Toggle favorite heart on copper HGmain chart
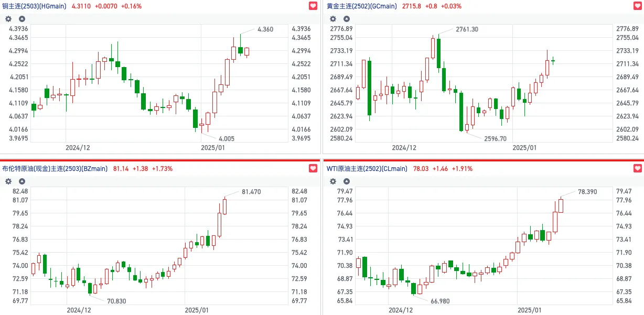This screenshot has width=644, height=315. (313, 6)
